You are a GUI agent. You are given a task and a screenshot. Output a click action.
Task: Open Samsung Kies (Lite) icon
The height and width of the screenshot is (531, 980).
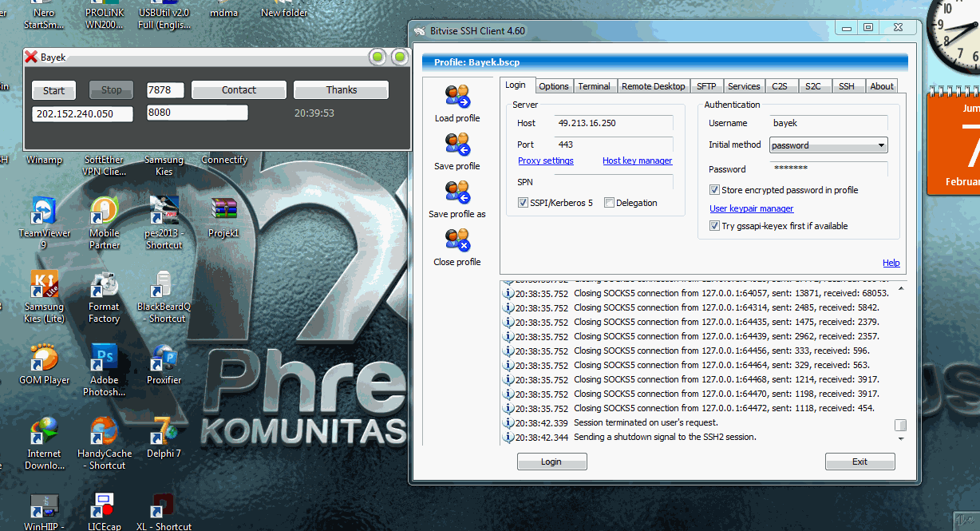44,284
